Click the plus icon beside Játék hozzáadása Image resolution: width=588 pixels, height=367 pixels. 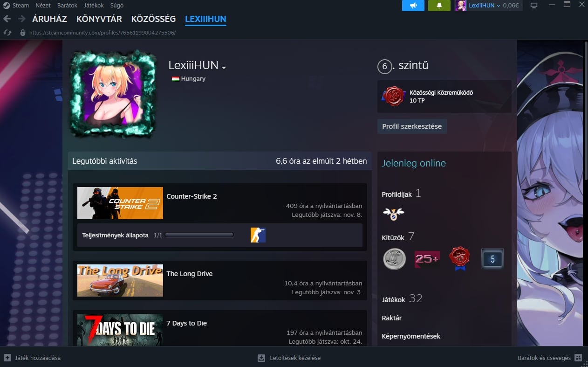click(x=7, y=358)
